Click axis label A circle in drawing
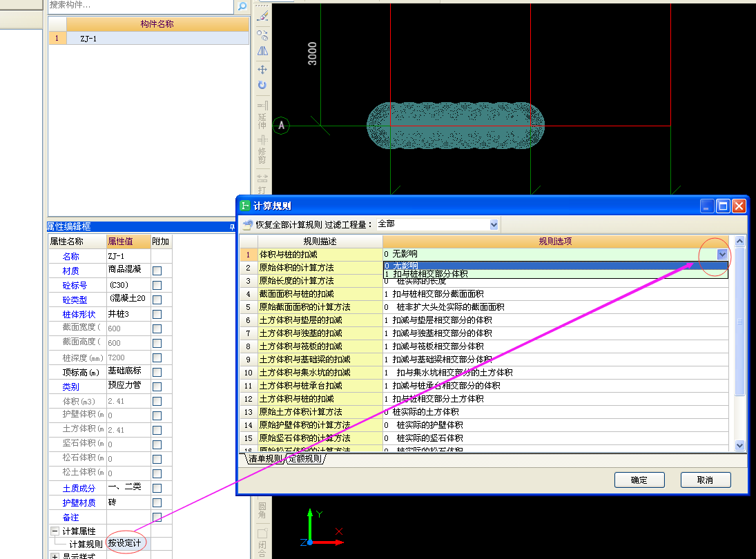756x559 pixels. click(x=281, y=126)
